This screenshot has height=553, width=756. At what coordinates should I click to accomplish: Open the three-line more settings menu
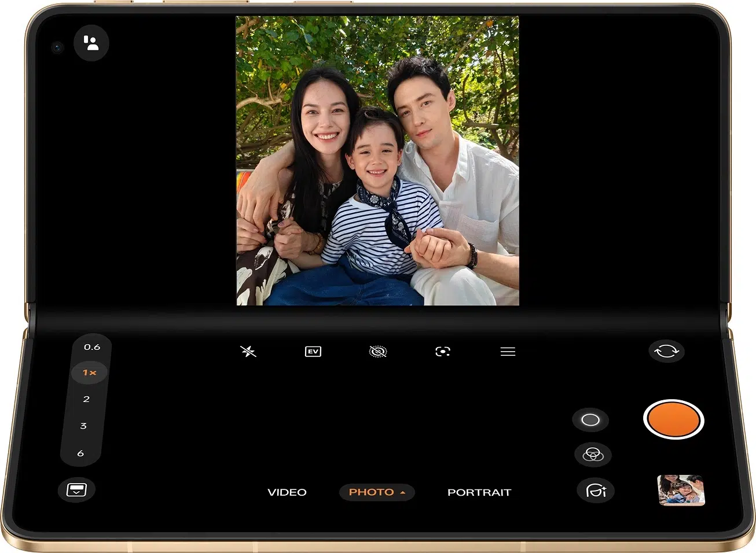[x=508, y=352]
